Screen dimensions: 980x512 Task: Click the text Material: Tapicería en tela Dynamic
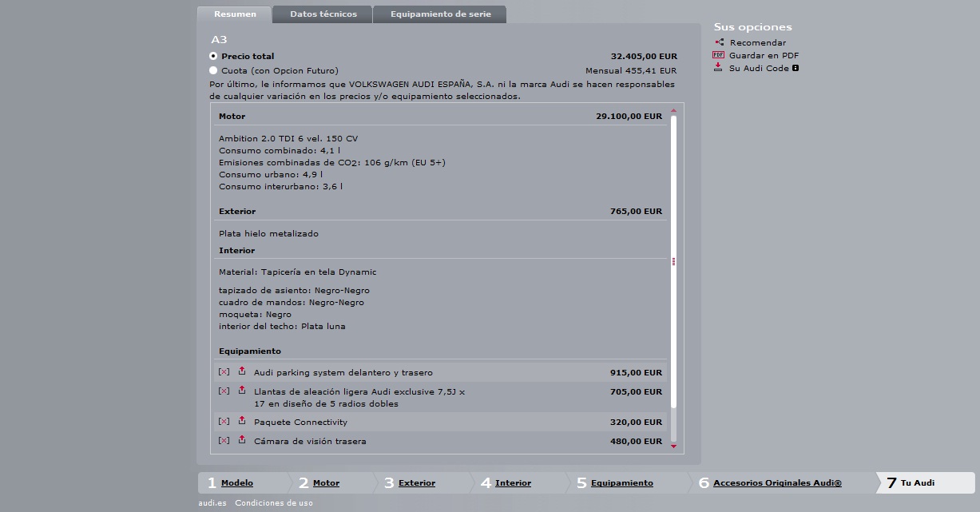tap(297, 272)
